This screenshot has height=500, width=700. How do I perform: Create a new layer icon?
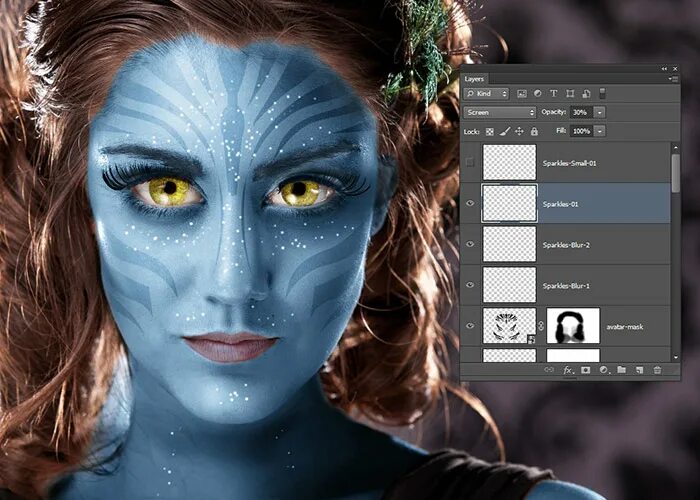(x=639, y=370)
